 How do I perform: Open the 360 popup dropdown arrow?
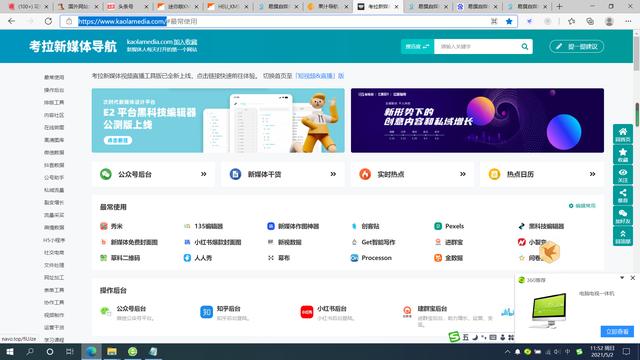click(622, 278)
